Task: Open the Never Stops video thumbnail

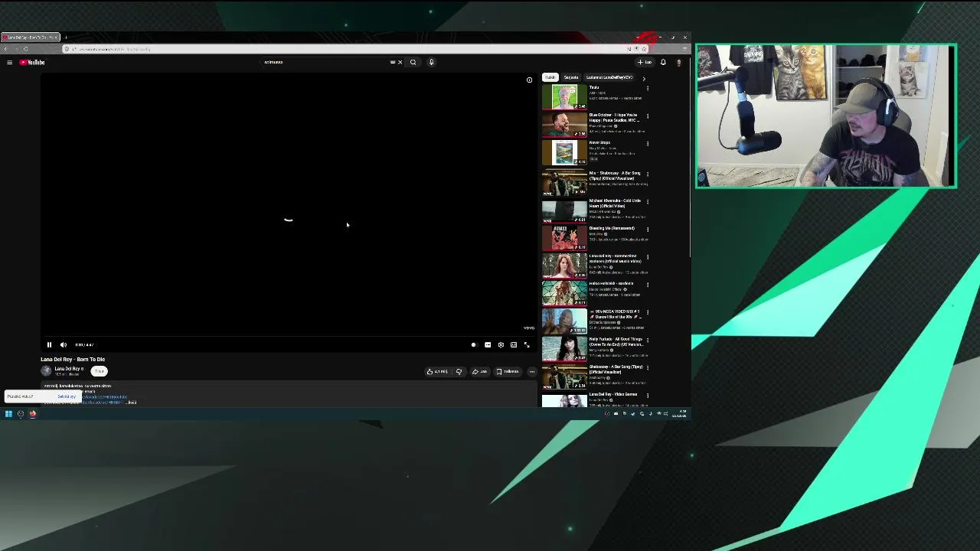Action: (x=564, y=152)
